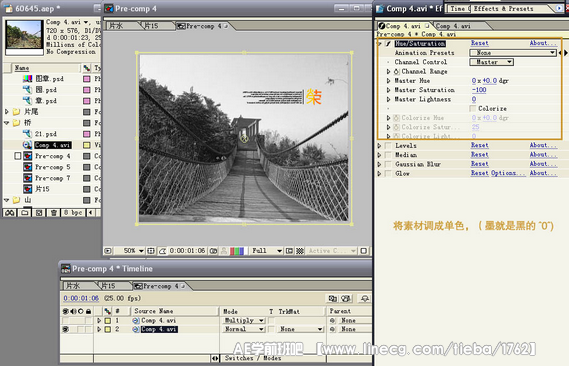Show layer 1 with its video eye switch

(x=66, y=320)
